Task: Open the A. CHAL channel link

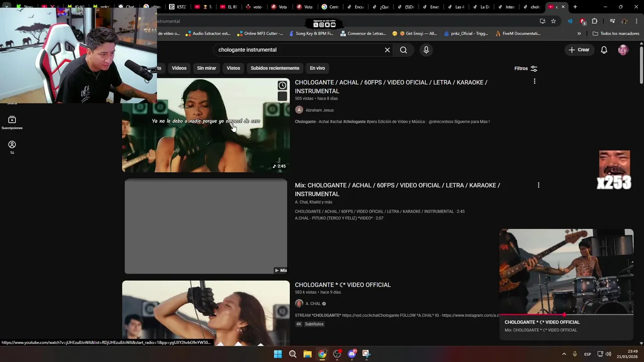Action: [313, 304]
